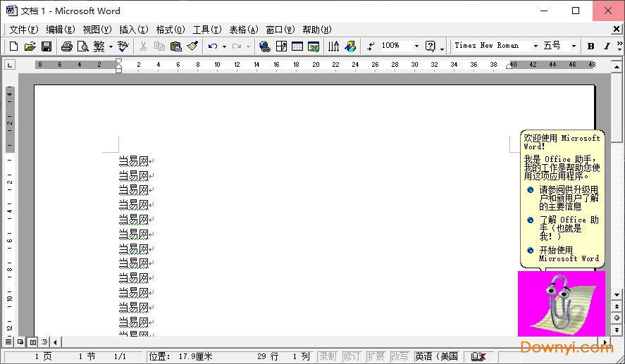This screenshot has width=625, height=364.
Task: Click the Open folder icon
Action: pos(30,46)
